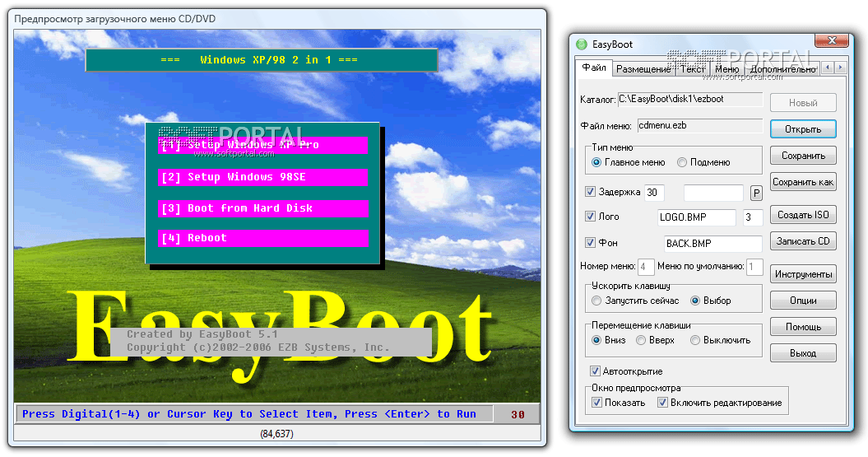This screenshot has width=868, height=457.
Task: Click the Создать ISO button
Action: (x=803, y=215)
